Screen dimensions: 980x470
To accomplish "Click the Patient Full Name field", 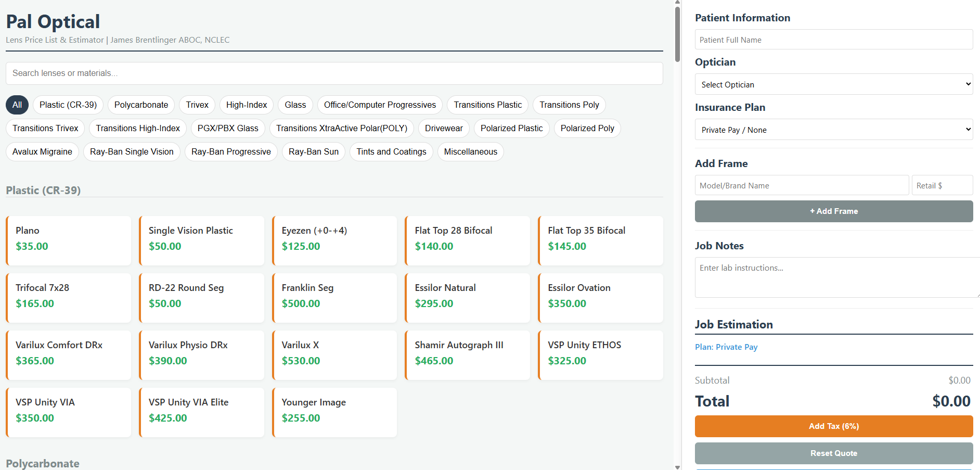I will 833,39.
